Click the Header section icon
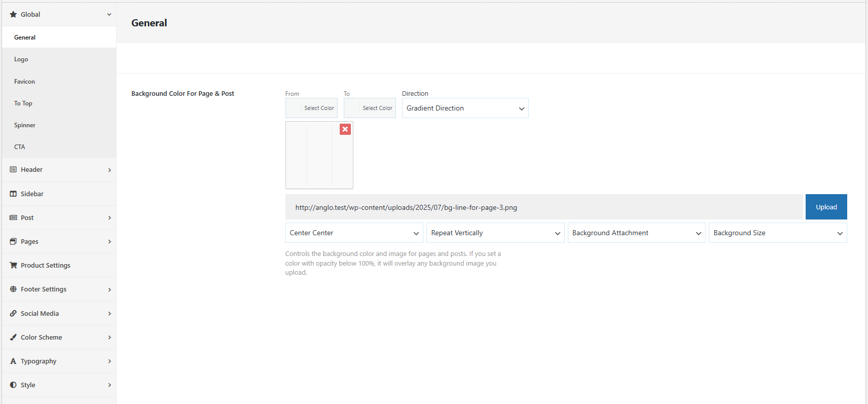The width and height of the screenshot is (868, 404). pyautogui.click(x=13, y=170)
